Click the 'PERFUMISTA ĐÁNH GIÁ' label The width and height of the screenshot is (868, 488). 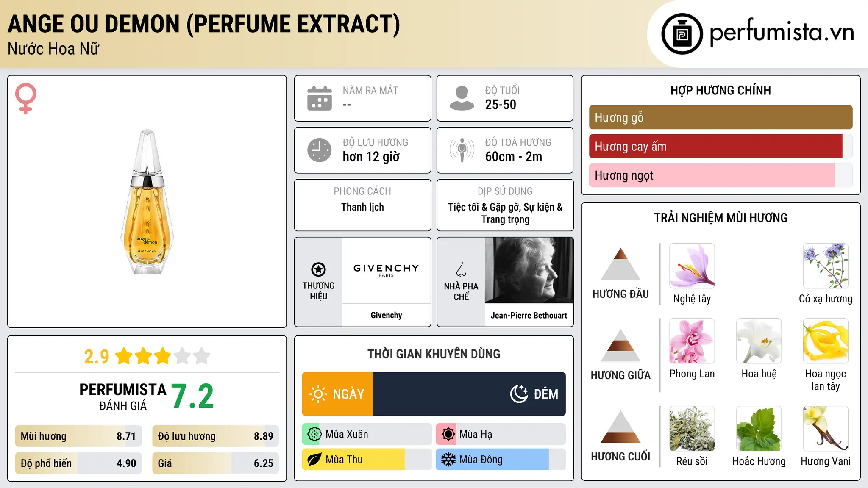[x=123, y=396]
